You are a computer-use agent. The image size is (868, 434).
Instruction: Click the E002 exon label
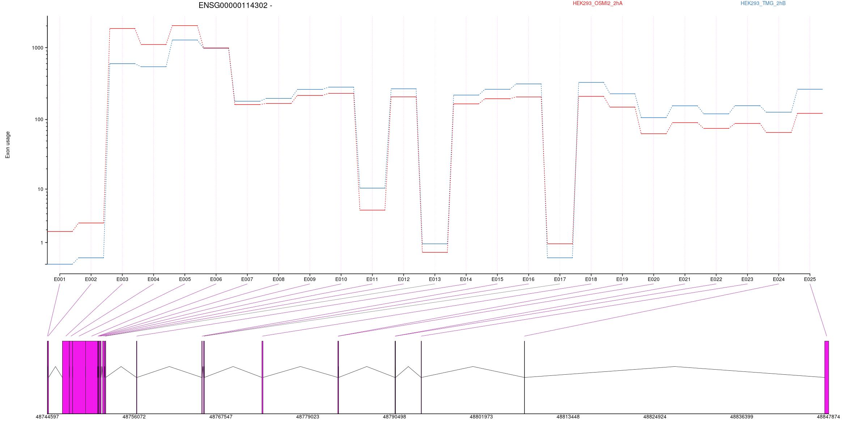[91, 279]
